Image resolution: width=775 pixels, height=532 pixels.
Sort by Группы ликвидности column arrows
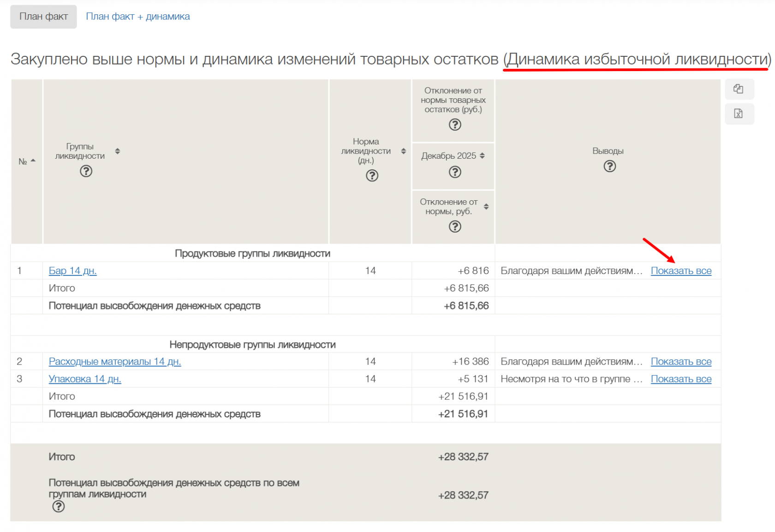pos(118,151)
